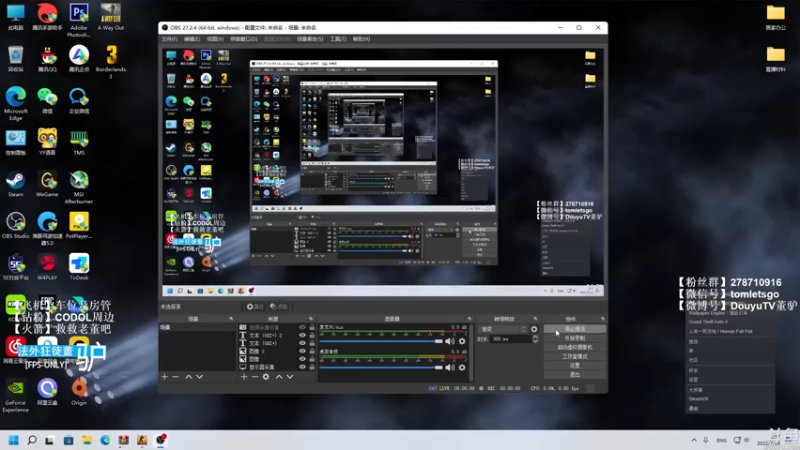Pop out the 控件 dock panel
800x450 pixels.
603,319
